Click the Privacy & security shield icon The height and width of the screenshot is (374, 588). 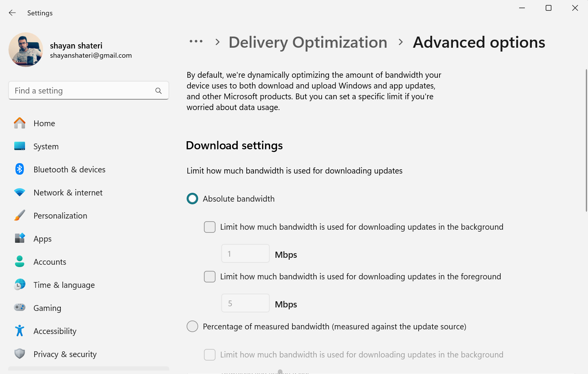20,354
